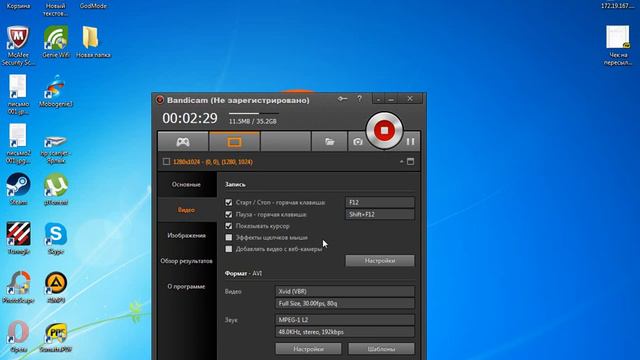Open the PhotoScape desktop shortcut
Screen dimensions: 640x360
click(18, 287)
